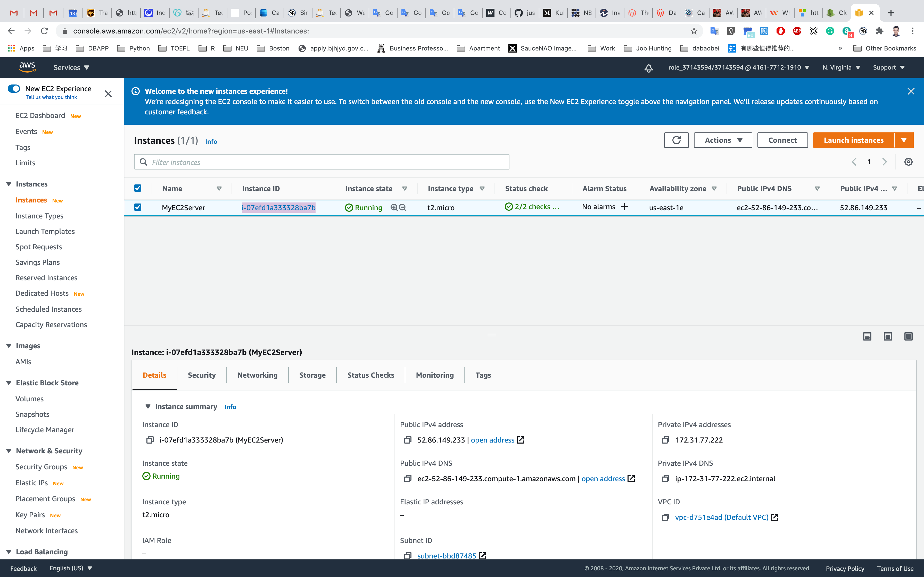Maximize details panel to full view icon
Viewport: 924px width, 577px height.
click(x=908, y=336)
